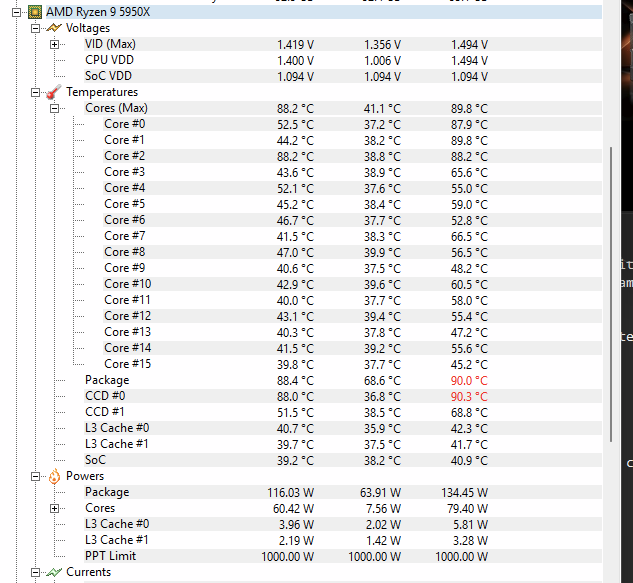Collapse the Powers section
The height and width of the screenshot is (583, 633).
(36, 476)
